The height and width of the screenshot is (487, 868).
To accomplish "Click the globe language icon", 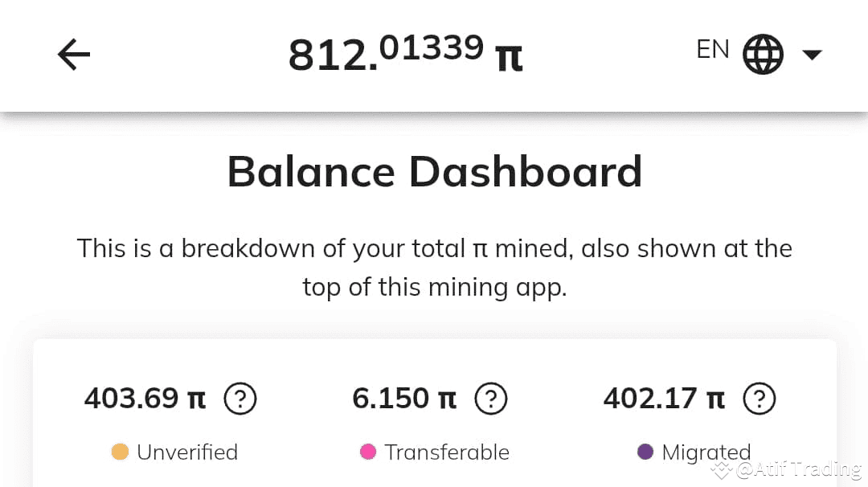I will (763, 54).
